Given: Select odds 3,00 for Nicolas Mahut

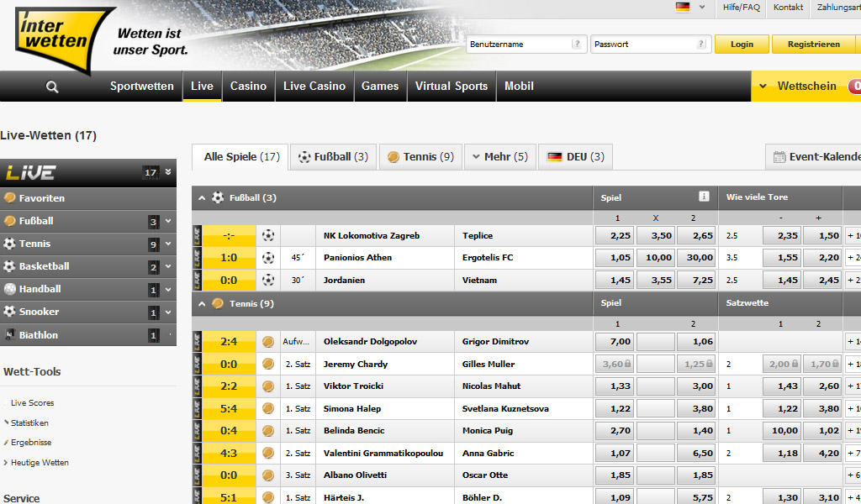Looking at the screenshot, I should click(696, 386).
